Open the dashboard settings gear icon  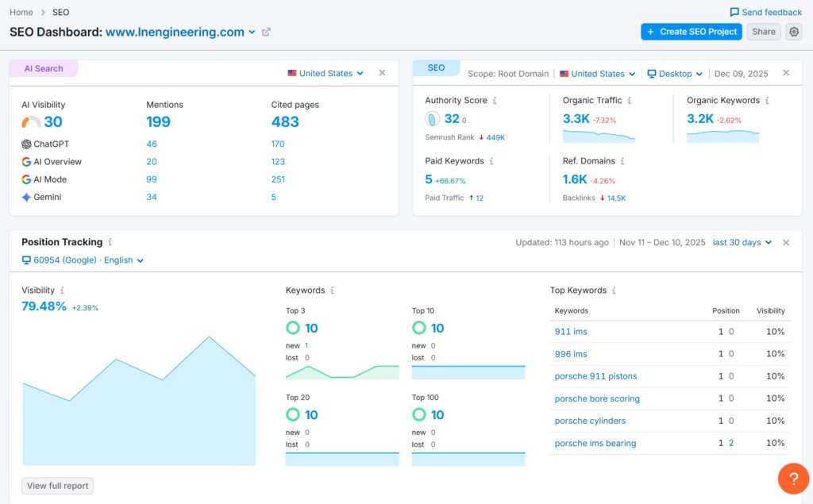pyautogui.click(x=794, y=32)
